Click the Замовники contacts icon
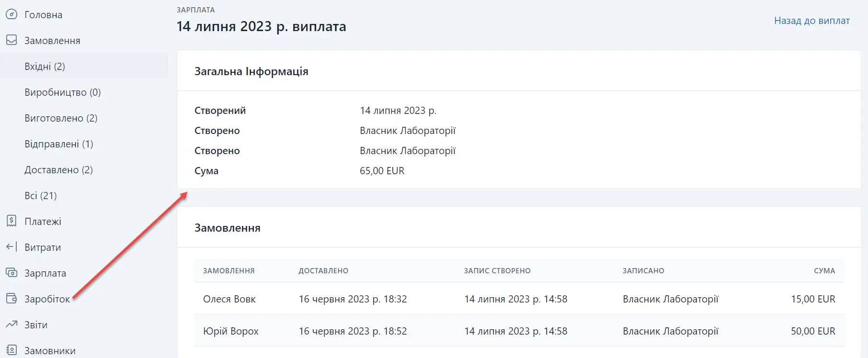Screen dimensions: 868x358 (11, 350)
